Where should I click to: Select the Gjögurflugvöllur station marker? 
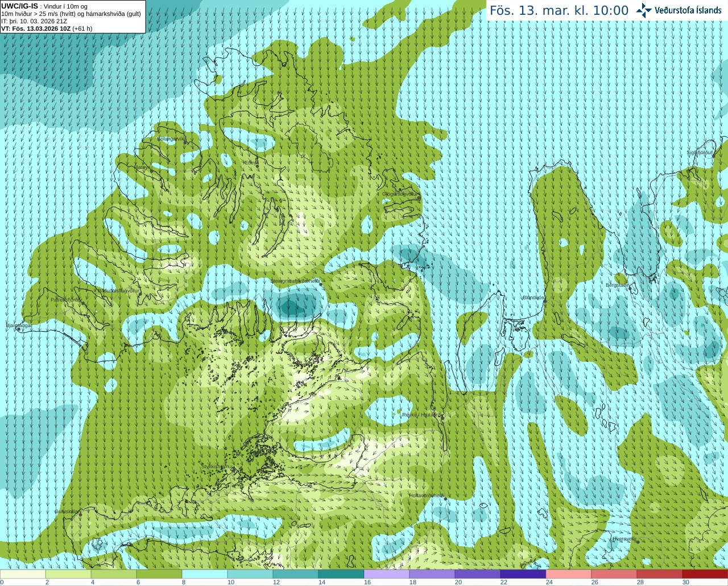click(418, 197)
